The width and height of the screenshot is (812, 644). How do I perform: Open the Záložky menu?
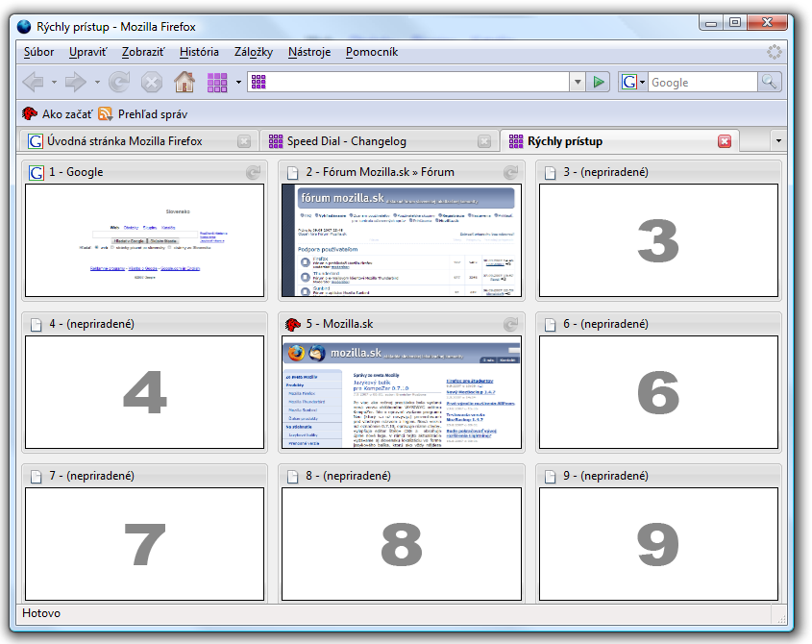pyautogui.click(x=254, y=52)
